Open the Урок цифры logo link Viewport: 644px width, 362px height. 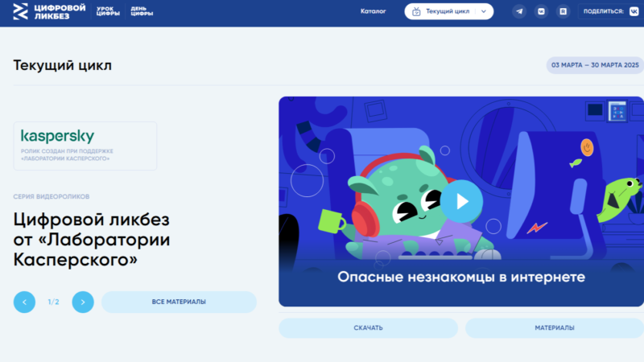point(108,11)
